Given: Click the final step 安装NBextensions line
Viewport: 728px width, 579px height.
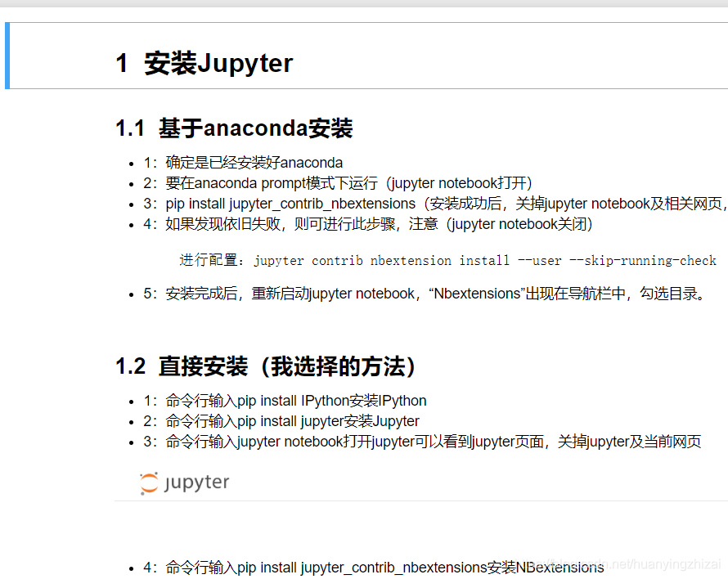Looking at the screenshot, I should tap(374, 568).
